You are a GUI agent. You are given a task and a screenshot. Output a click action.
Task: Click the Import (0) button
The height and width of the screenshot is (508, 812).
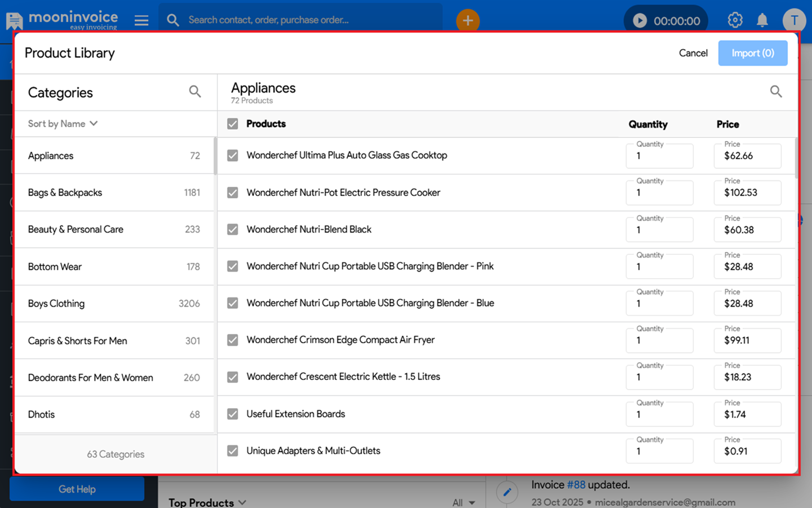[x=752, y=53]
